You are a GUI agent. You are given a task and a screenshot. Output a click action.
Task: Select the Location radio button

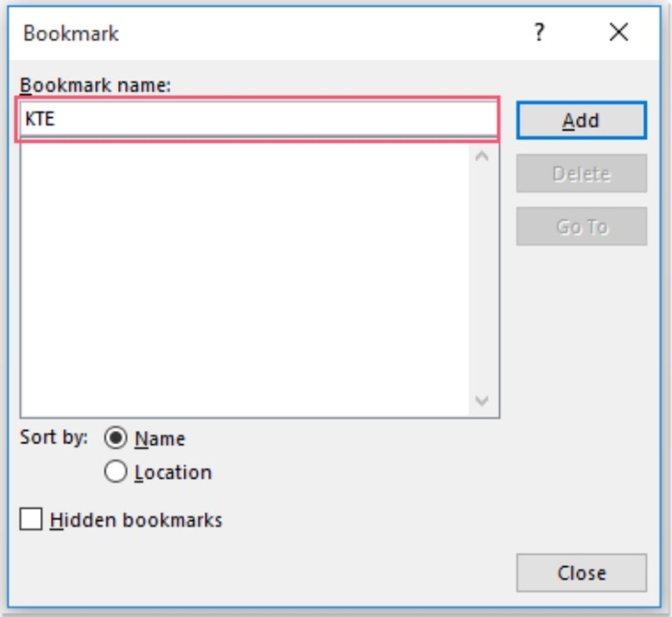[116, 472]
